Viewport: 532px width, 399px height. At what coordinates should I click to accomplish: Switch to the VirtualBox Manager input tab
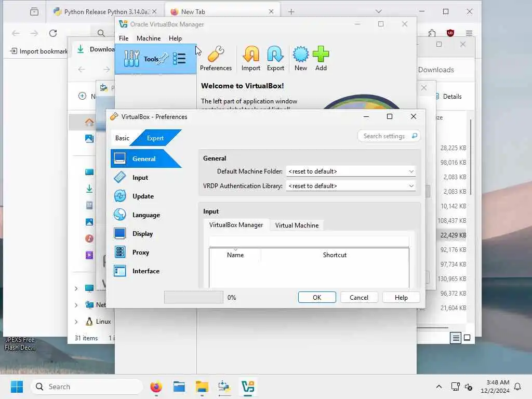[x=236, y=225]
